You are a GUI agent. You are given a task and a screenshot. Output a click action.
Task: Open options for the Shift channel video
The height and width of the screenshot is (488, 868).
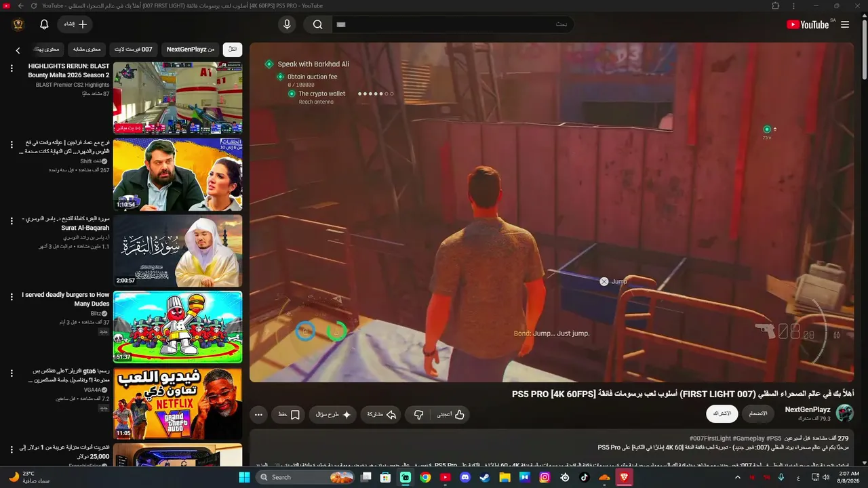[11, 144]
